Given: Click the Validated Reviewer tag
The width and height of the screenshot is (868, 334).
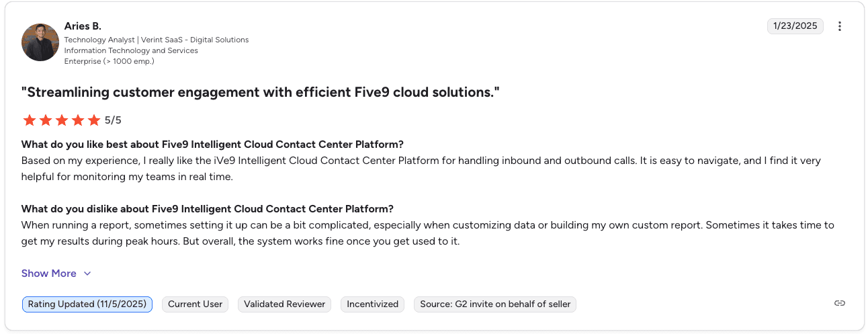Looking at the screenshot, I should 284,304.
